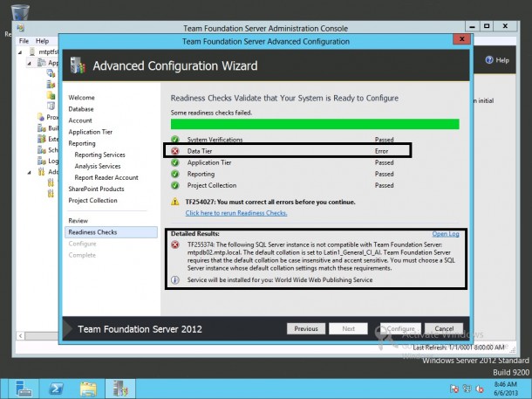The image size is (532, 399).
Task: Click the TF255374 error message text
Action: point(321,257)
